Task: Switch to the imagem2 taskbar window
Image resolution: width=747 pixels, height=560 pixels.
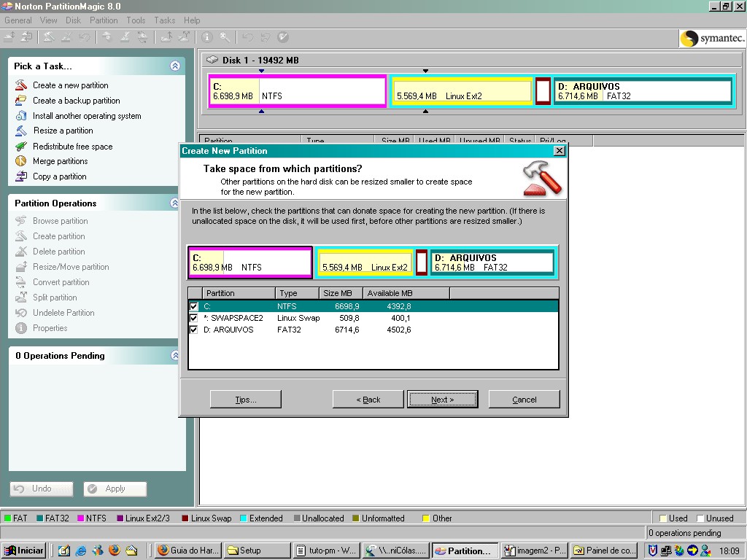Action: coord(534,551)
